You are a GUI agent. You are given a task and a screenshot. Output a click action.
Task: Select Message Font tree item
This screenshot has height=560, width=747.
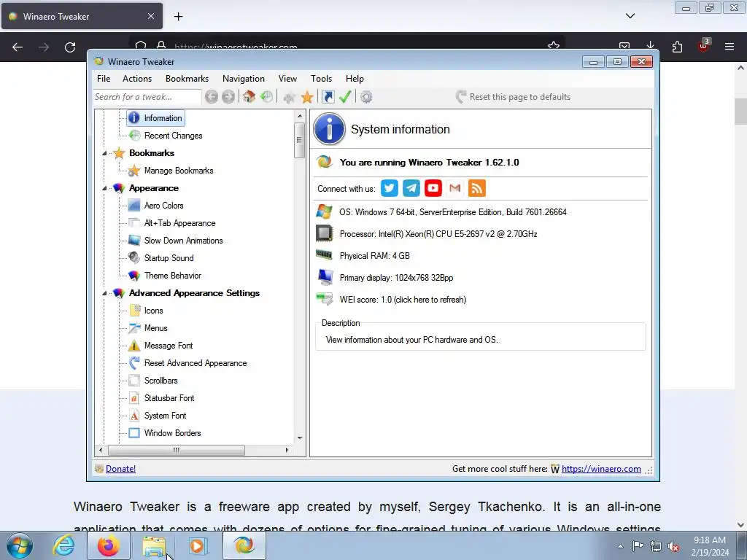169,346
